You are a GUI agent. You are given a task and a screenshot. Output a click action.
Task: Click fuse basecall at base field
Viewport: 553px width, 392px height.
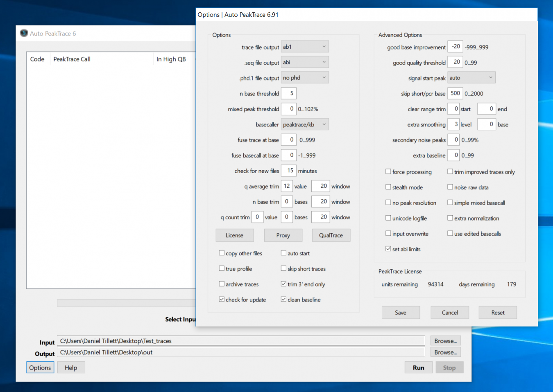pos(288,155)
